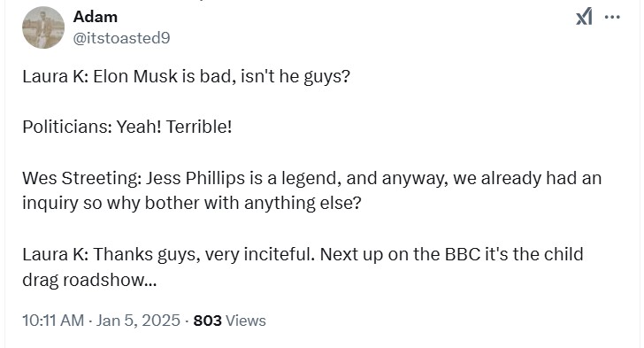Click the phrase anything else? in the tweet
The width and height of the screenshot is (644, 348).
pyautogui.click(x=303, y=203)
